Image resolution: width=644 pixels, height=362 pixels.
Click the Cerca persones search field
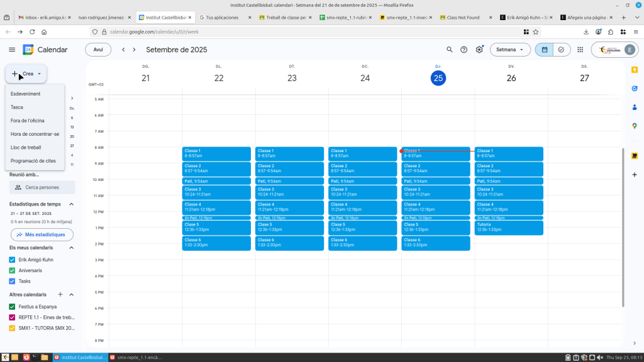(x=42, y=187)
